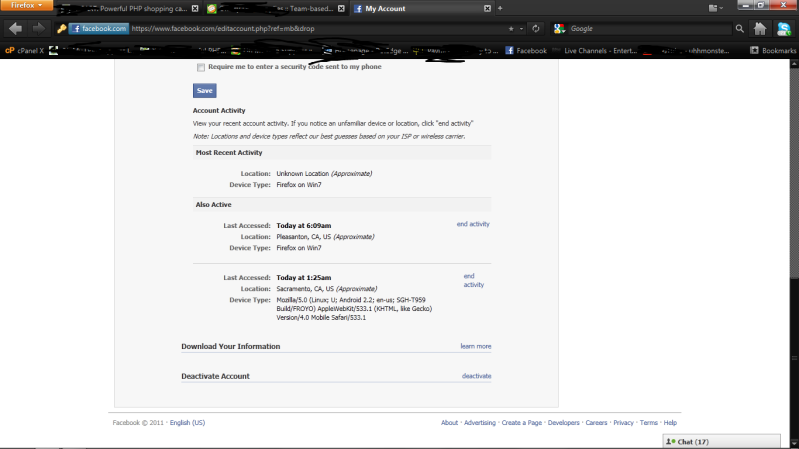
Task: Close the My Account tab
Action: 487,9
